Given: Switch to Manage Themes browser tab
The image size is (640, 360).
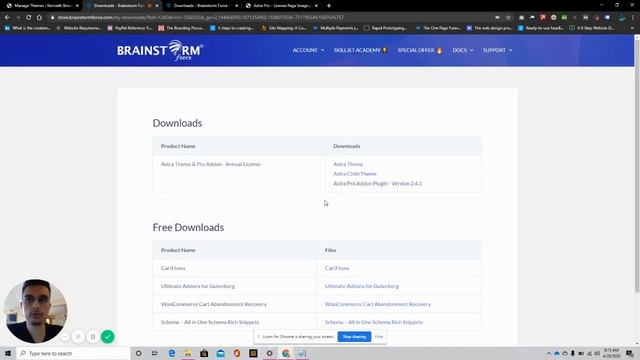Looking at the screenshot, I should pyautogui.click(x=41, y=6).
